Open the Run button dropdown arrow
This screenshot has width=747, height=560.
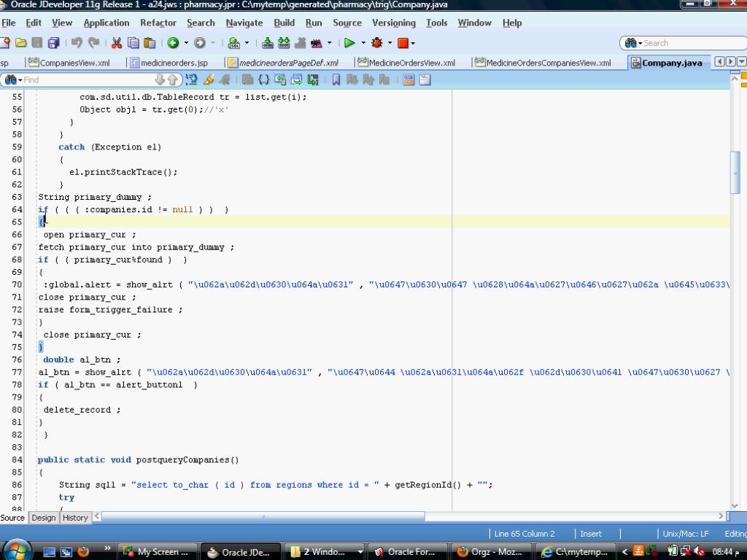click(363, 43)
